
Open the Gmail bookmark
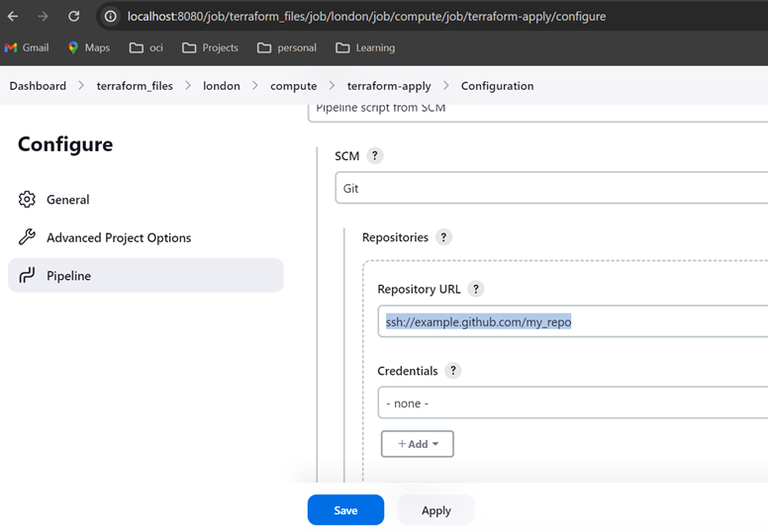tap(27, 47)
